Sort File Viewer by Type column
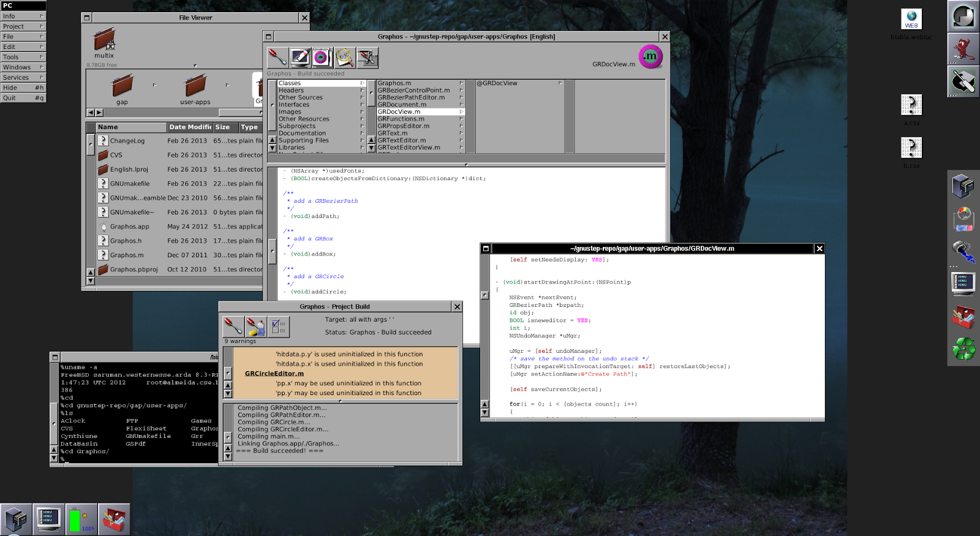The image size is (980, 536). point(250,127)
